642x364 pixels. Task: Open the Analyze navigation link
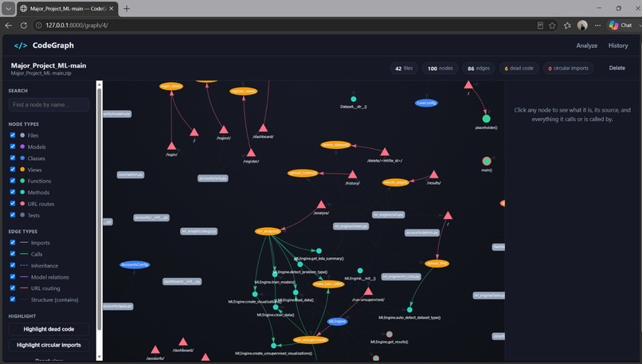(587, 45)
